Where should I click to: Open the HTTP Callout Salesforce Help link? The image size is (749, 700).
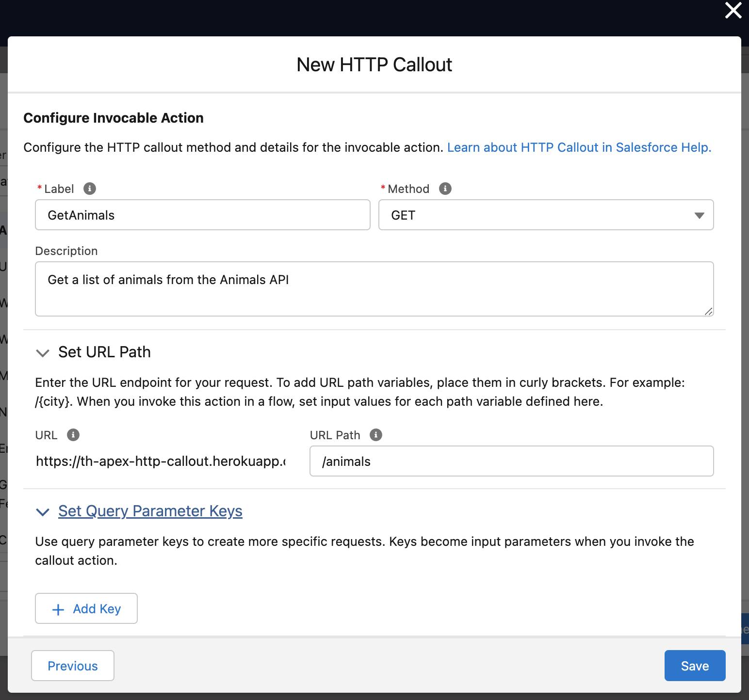pos(579,147)
